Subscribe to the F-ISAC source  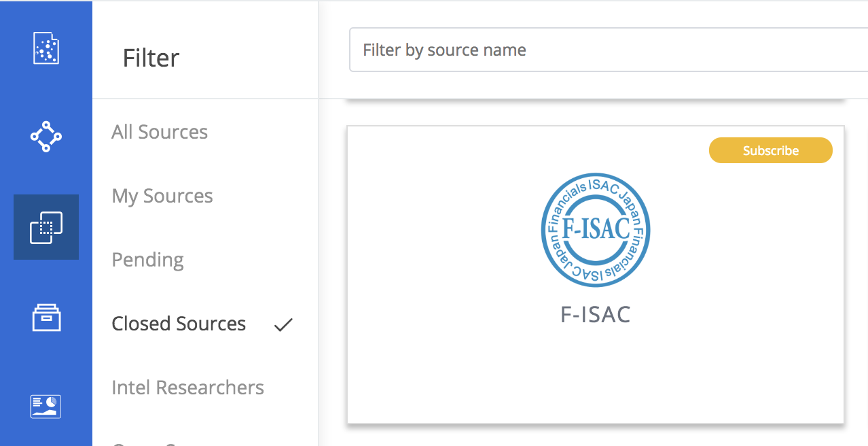(x=771, y=150)
